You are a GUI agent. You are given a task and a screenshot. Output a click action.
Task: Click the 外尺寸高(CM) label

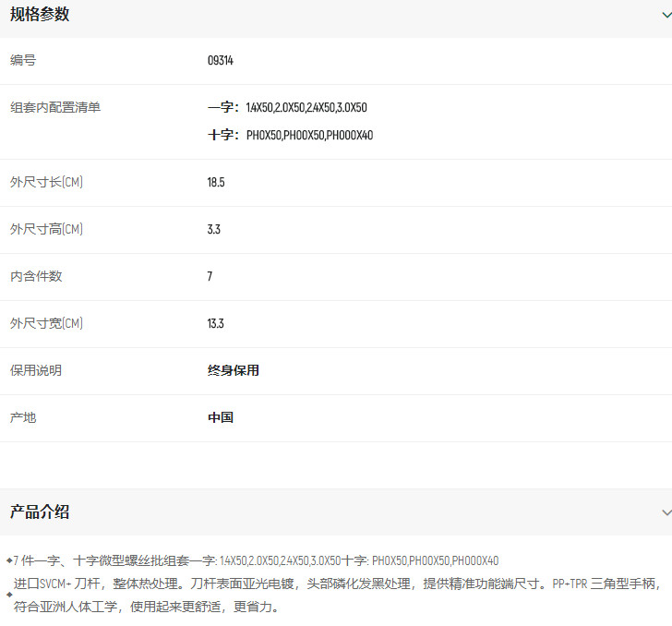pyautogui.click(x=46, y=230)
